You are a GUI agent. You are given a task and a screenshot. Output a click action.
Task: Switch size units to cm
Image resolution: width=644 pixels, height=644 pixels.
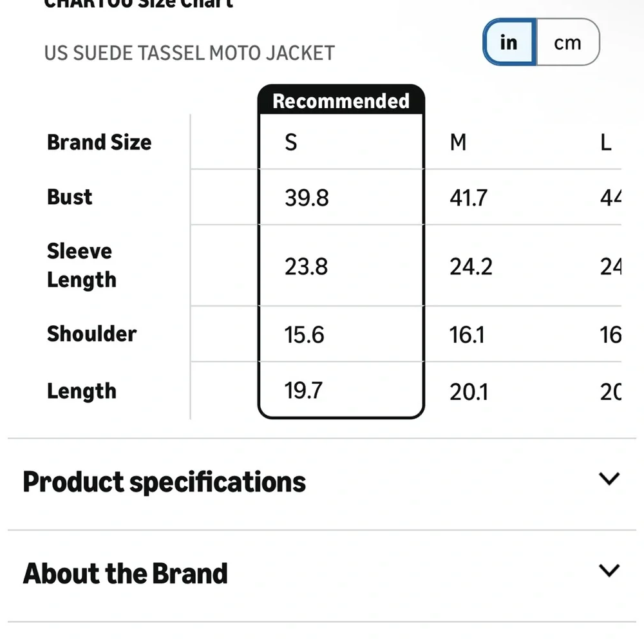(568, 42)
